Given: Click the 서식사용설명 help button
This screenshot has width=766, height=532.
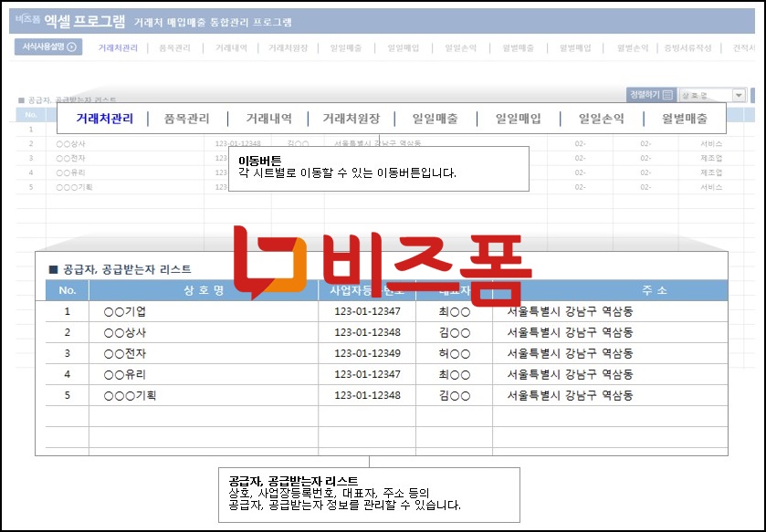Looking at the screenshot, I should click(48, 47).
